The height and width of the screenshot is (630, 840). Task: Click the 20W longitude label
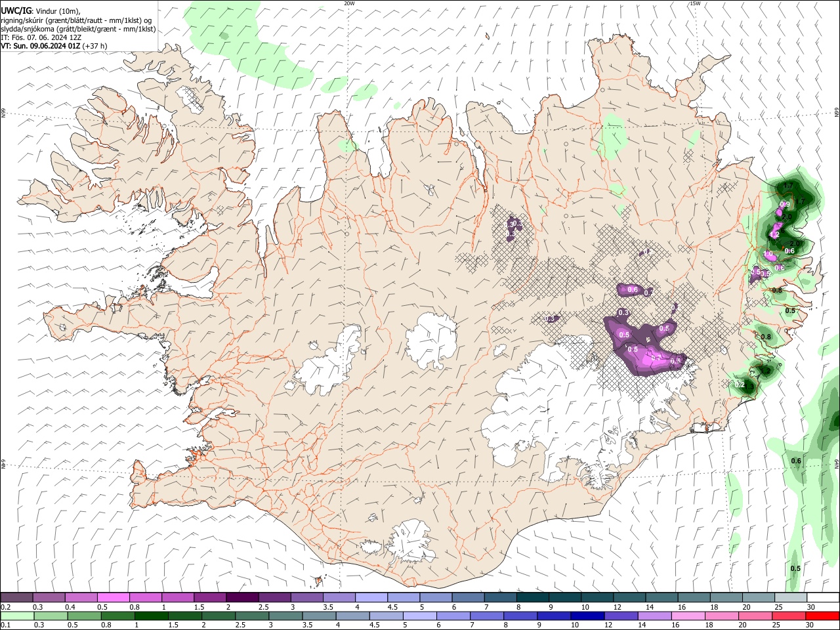coord(349,3)
